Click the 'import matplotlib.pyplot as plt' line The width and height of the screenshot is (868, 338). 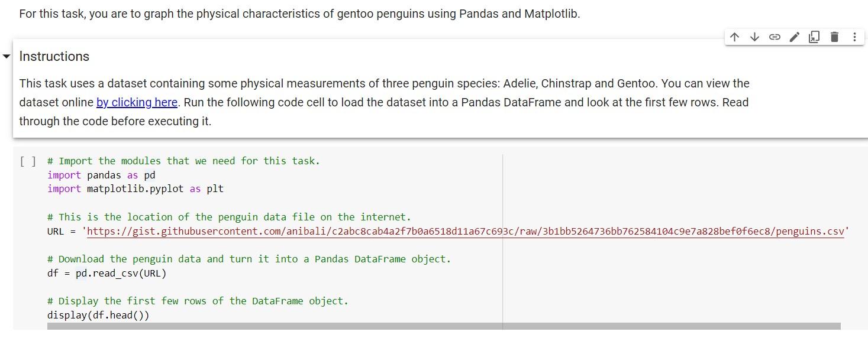tap(135, 189)
